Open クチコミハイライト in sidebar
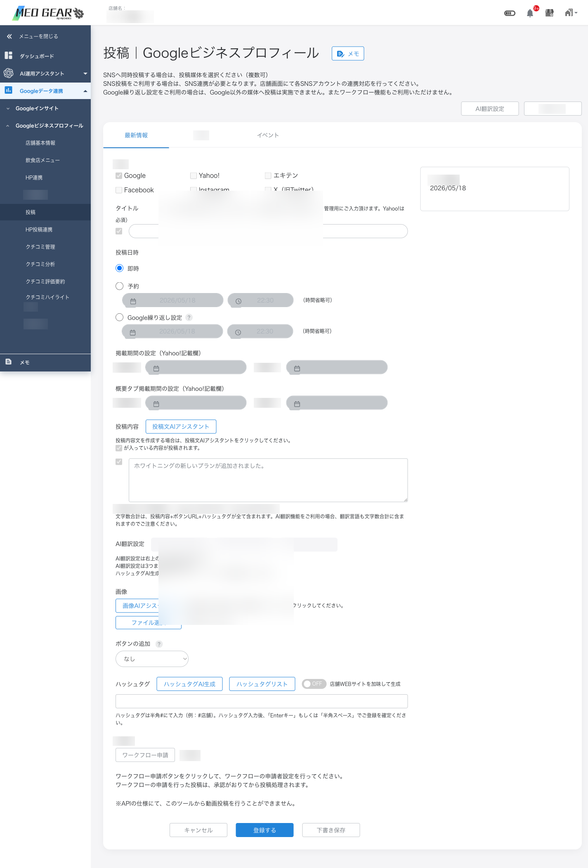The height and width of the screenshot is (868, 588). [47, 297]
